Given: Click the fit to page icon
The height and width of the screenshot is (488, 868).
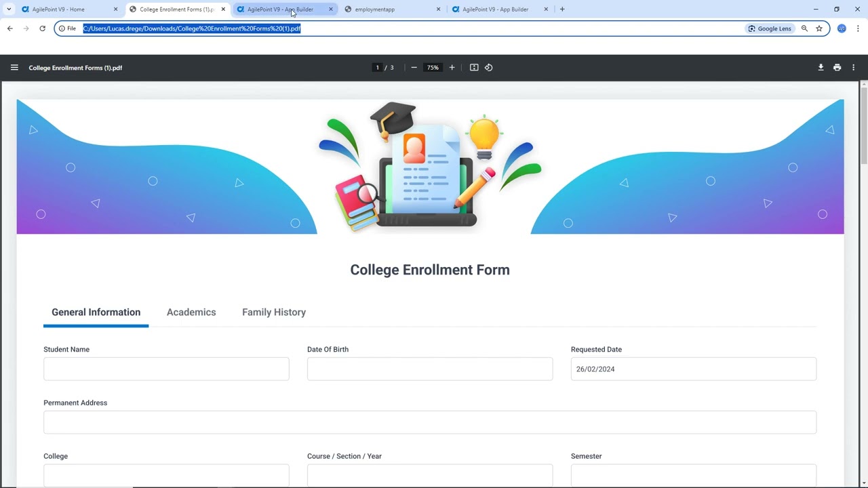Looking at the screenshot, I should (x=474, y=68).
